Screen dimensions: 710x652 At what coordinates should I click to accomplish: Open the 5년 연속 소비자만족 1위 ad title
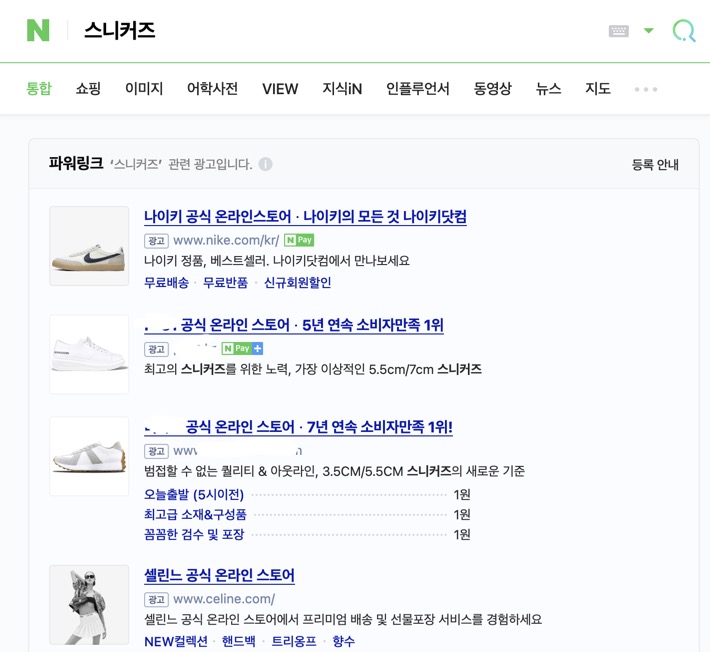click(294, 325)
